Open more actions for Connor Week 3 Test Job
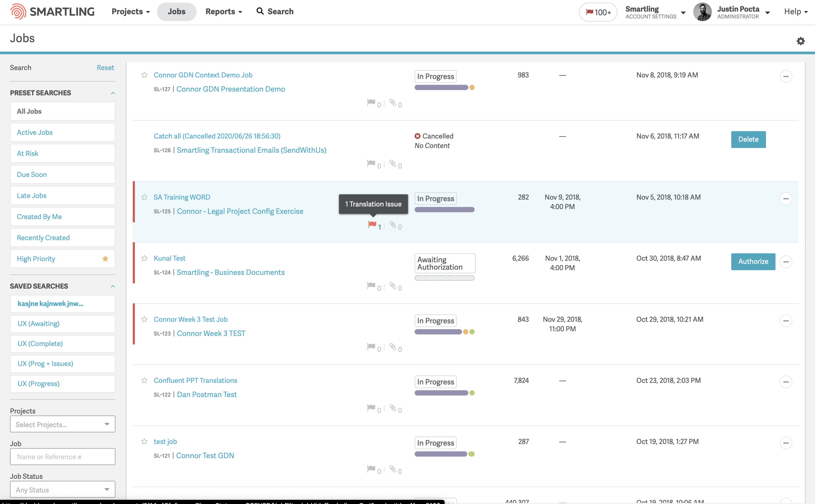The height and width of the screenshot is (504, 815). 786,321
